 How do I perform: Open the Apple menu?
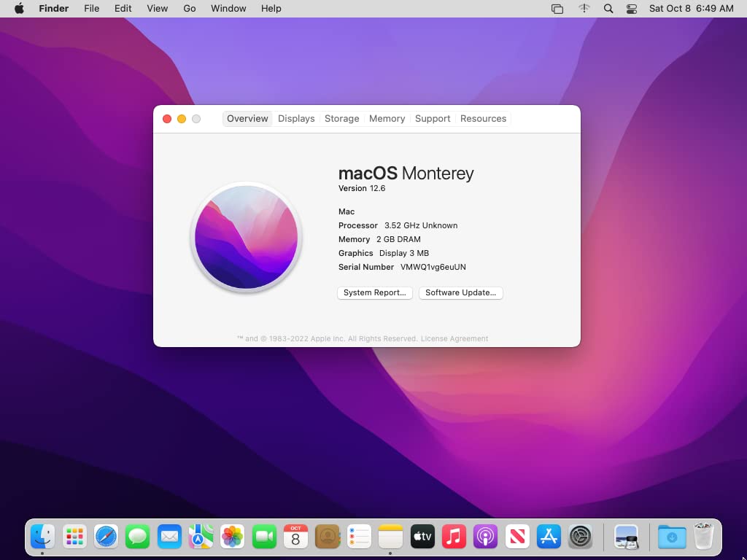pyautogui.click(x=18, y=8)
